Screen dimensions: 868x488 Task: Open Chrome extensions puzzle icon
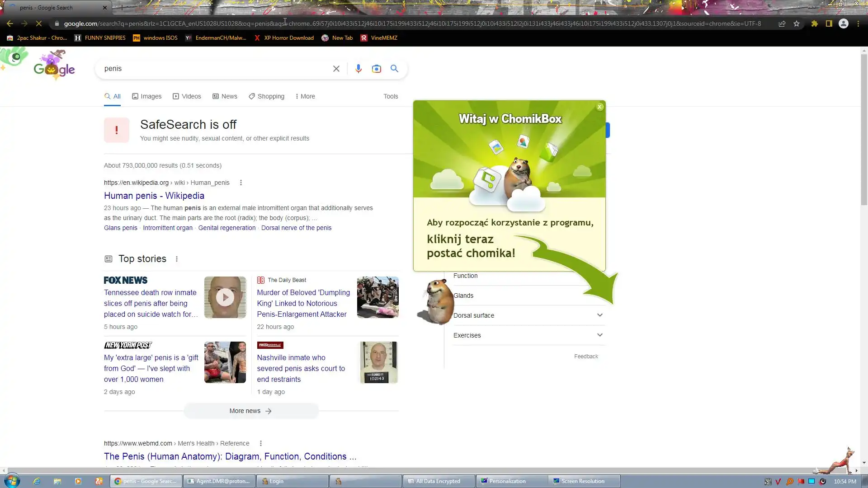pyautogui.click(x=814, y=23)
